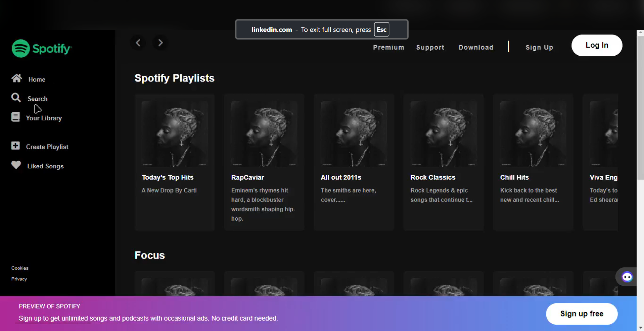Open Your Library in sidebar
The height and width of the screenshot is (331, 644).
pos(44,118)
